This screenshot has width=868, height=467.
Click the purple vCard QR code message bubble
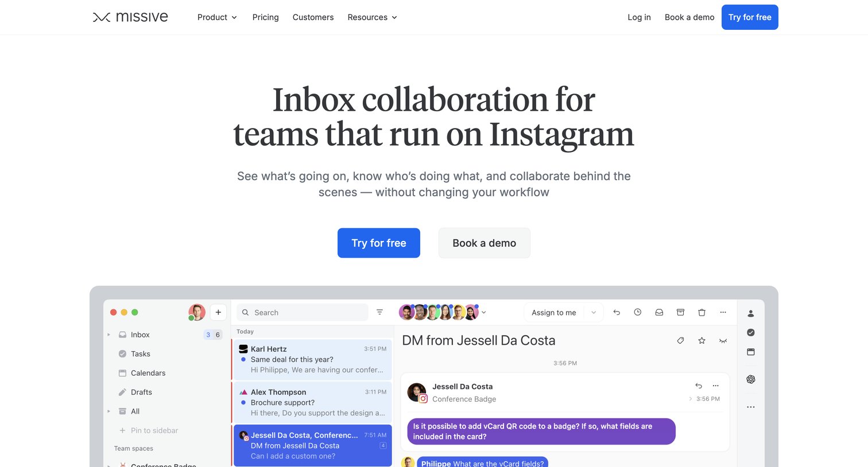541,431
